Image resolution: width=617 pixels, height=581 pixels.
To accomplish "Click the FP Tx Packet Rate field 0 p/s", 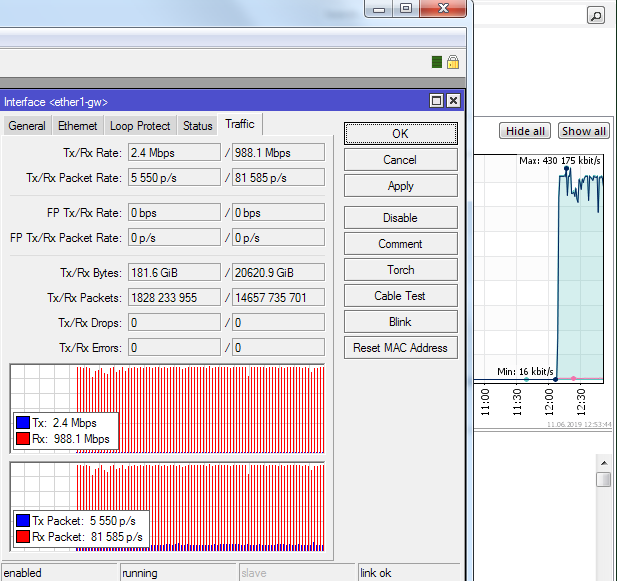I will [x=174, y=238].
